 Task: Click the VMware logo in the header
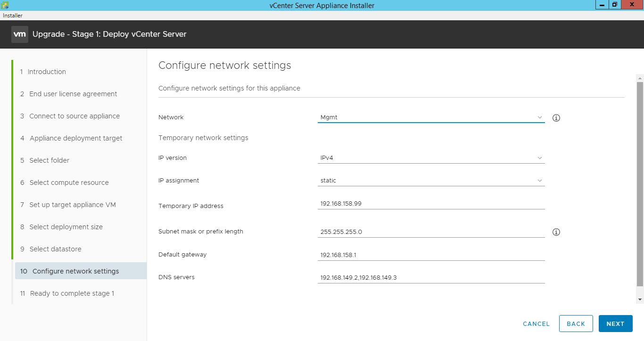19,34
